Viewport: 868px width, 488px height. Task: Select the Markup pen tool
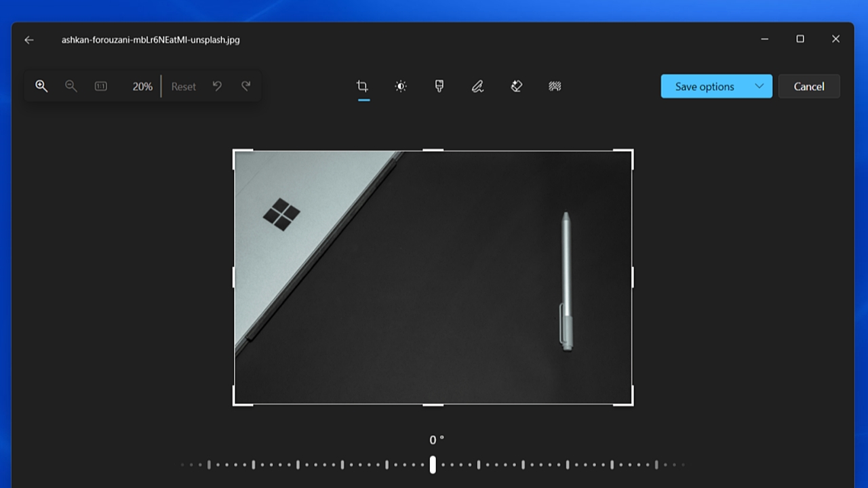477,86
